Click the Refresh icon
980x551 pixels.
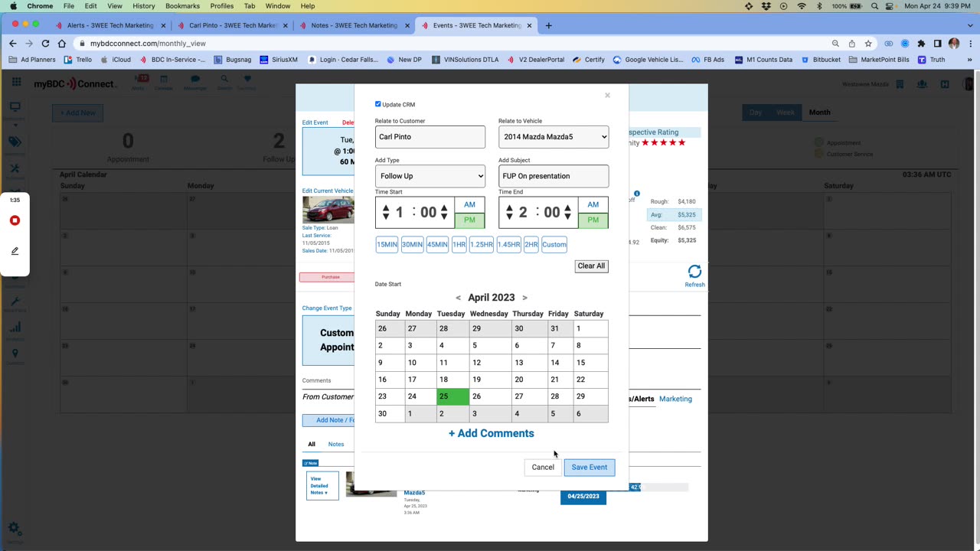[x=694, y=272]
